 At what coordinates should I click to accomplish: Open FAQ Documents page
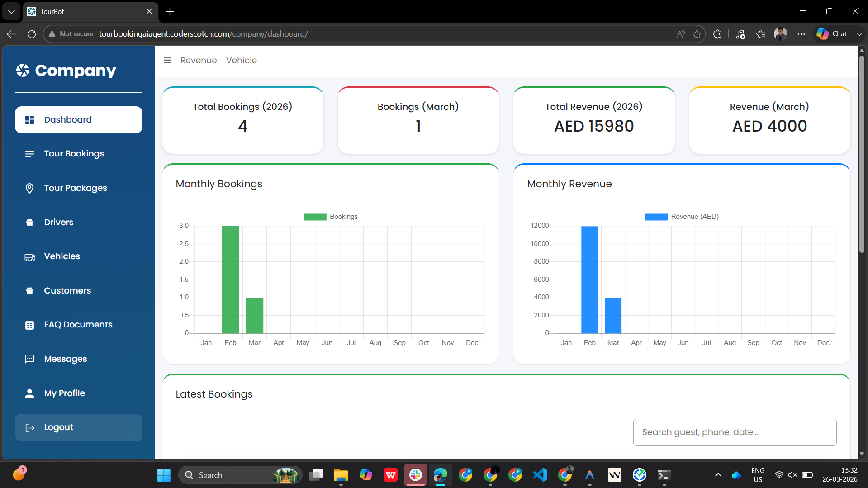78,325
